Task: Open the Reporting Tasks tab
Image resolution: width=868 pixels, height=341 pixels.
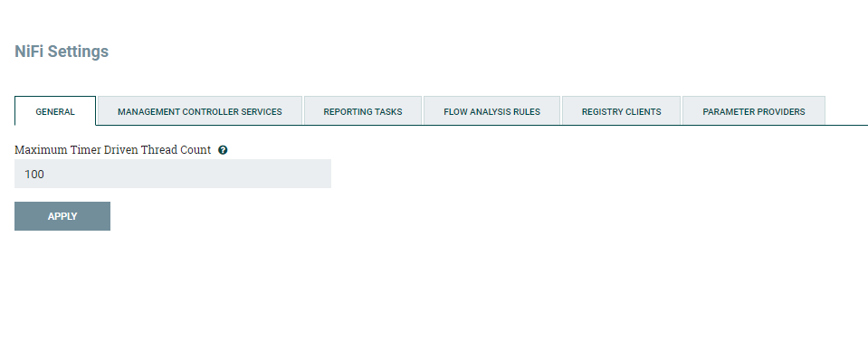Action: tap(363, 111)
